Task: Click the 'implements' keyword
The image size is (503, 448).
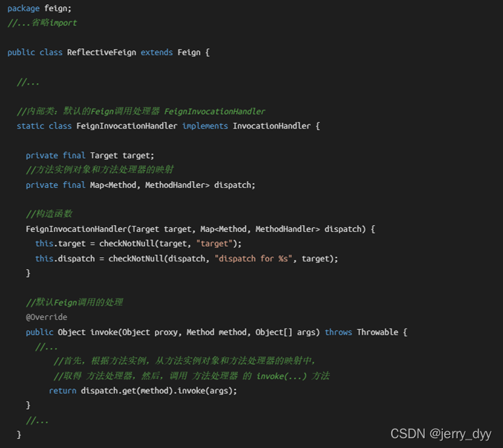Action: (205, 126)
